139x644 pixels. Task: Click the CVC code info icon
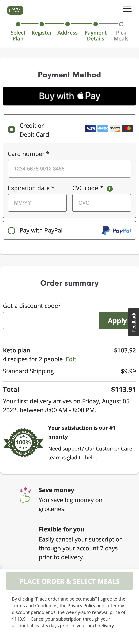(110, 189)
